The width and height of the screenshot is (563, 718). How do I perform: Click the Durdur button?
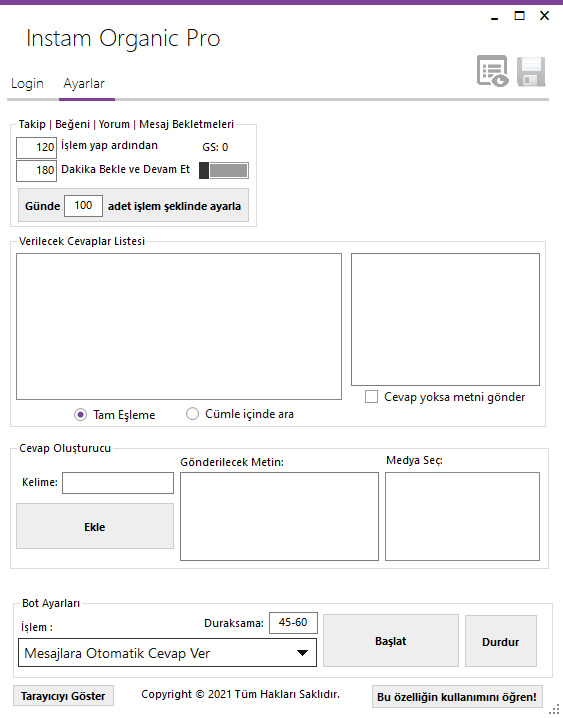click(x=501, y=641)
